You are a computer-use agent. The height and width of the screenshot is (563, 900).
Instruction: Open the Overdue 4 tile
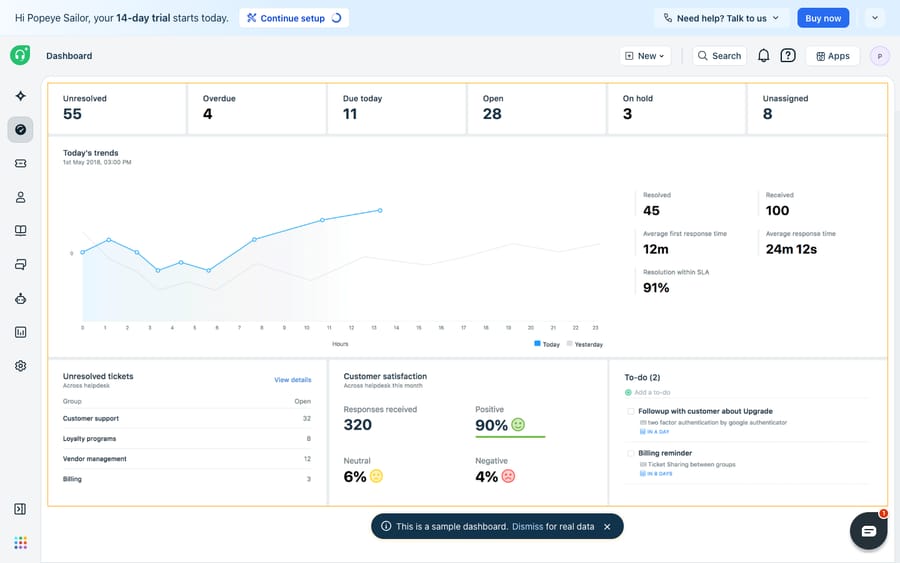coord(257,109)
